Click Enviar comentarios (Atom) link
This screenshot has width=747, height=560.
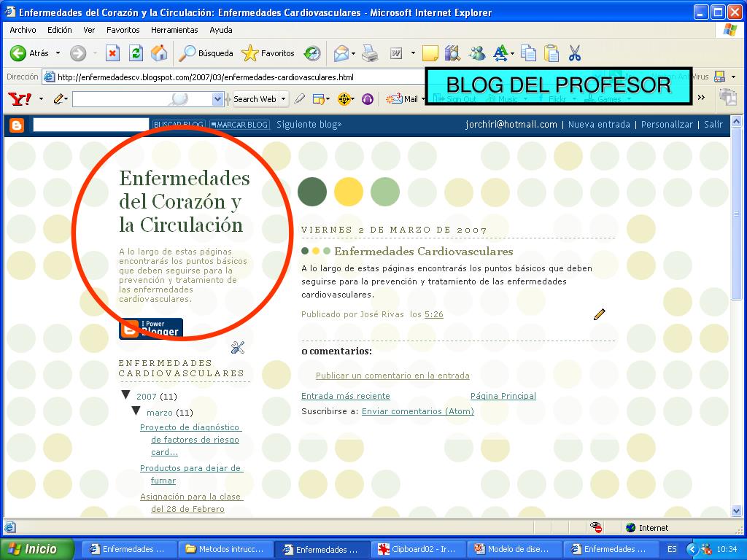(x=418, y=411)
